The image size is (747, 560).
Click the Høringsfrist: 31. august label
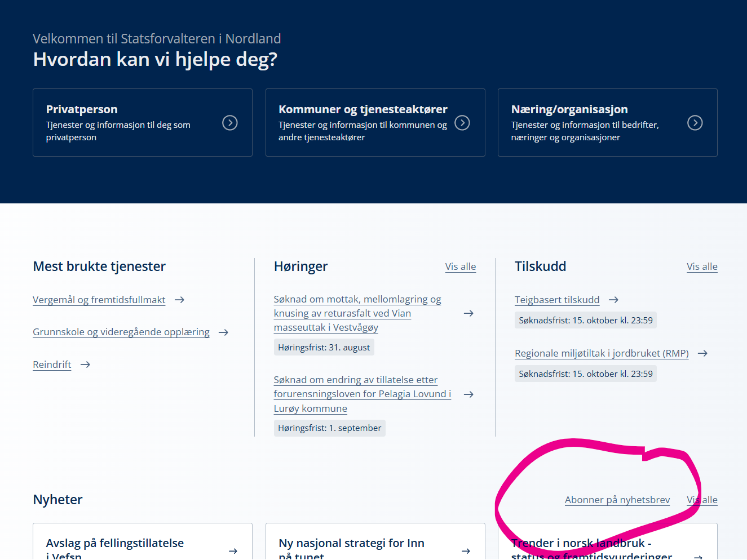(324, 348)
